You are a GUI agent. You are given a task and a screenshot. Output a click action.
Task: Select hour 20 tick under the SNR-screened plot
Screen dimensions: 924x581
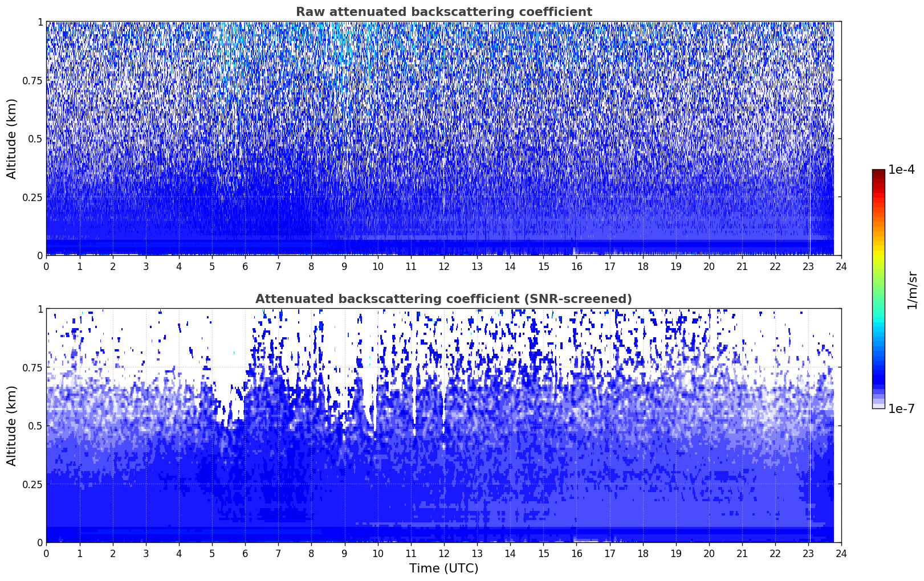[x=709, y=554]
